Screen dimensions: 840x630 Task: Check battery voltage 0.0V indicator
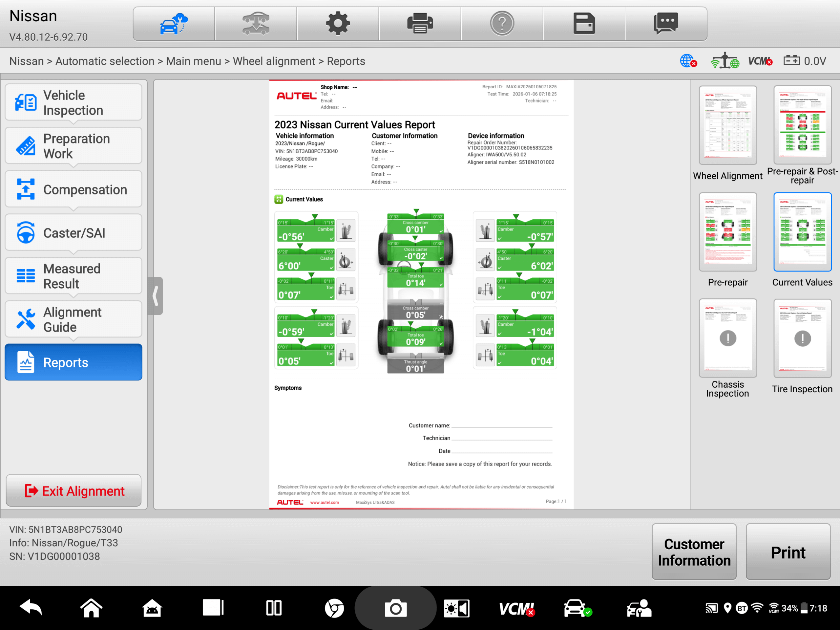pyautogui.click(x=805, y=61)
